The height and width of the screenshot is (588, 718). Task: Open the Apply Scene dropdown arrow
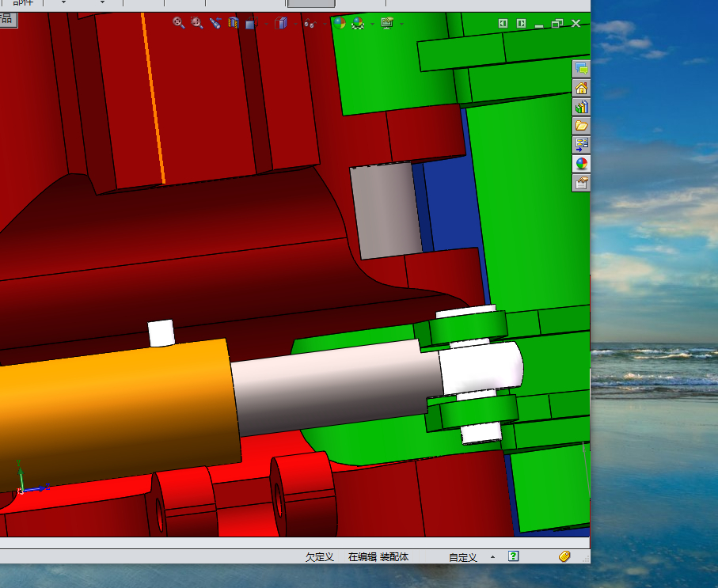[372, 24]
